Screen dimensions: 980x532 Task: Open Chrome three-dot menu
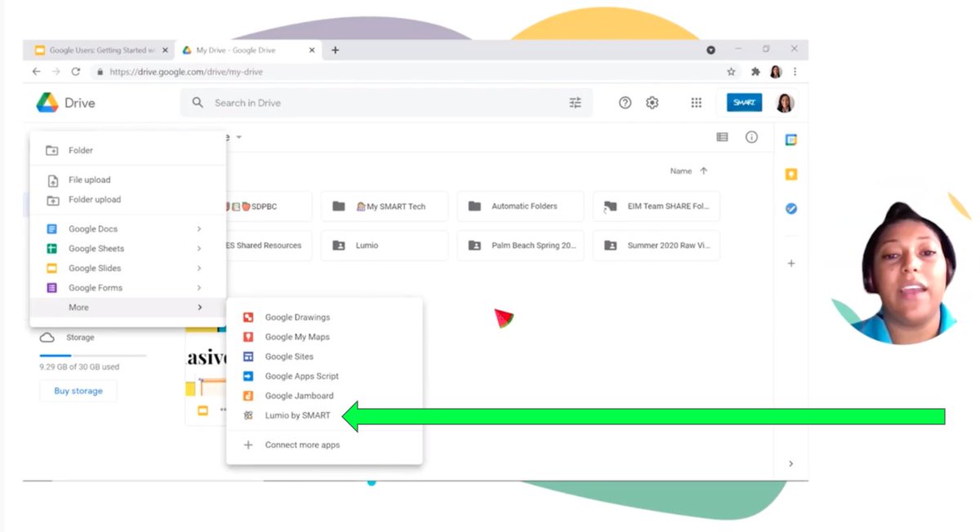point(795,72)
